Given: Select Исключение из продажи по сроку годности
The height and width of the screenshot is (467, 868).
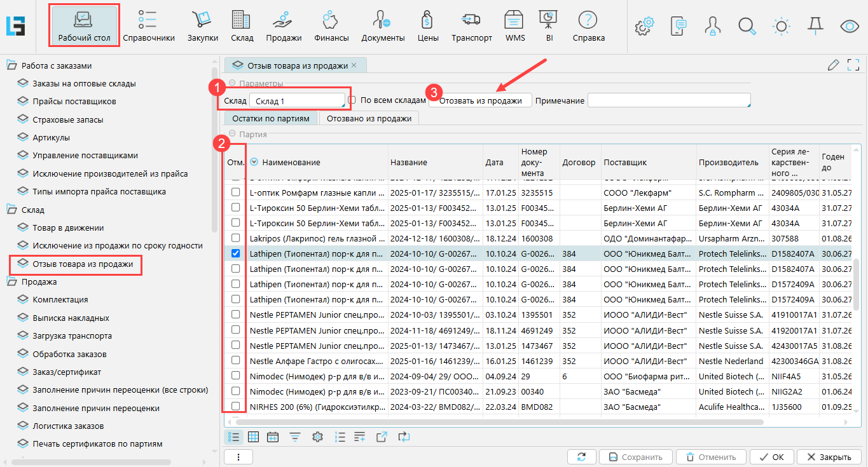Looking at the screenshot, I should coord(118,245).
